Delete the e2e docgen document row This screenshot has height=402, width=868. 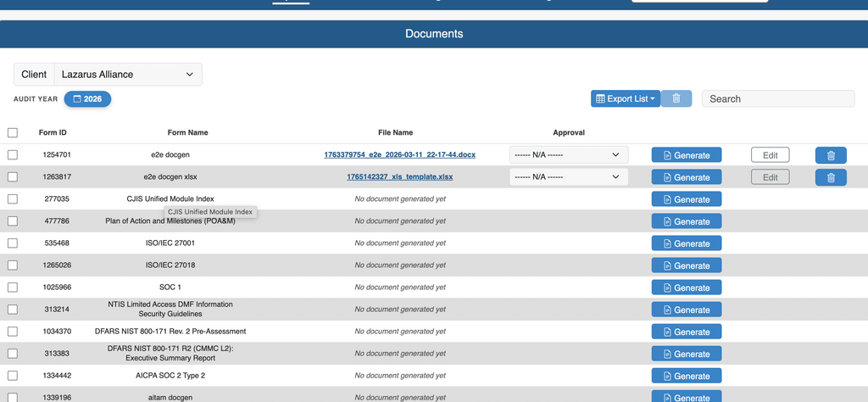click(831, 155)
